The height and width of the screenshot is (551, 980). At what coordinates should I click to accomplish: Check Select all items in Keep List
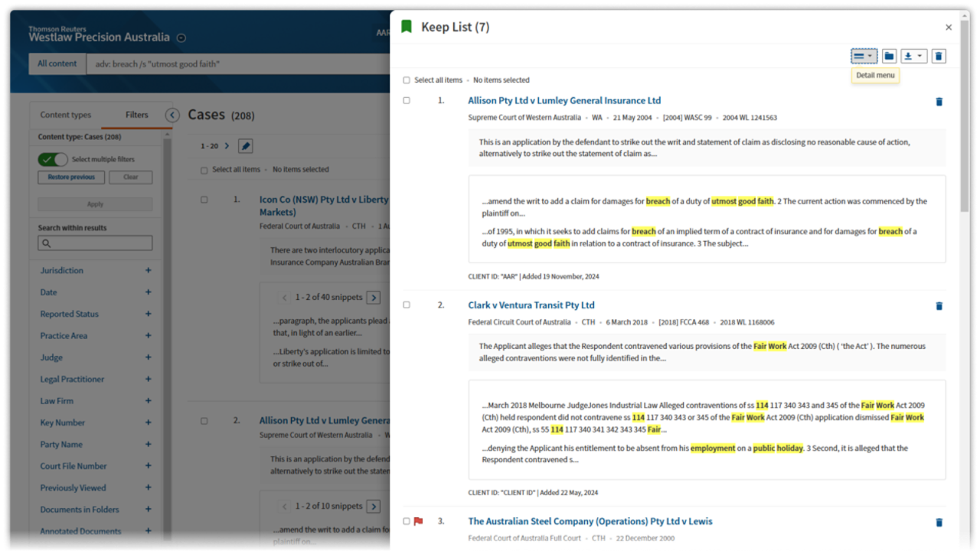click(407, 80)
